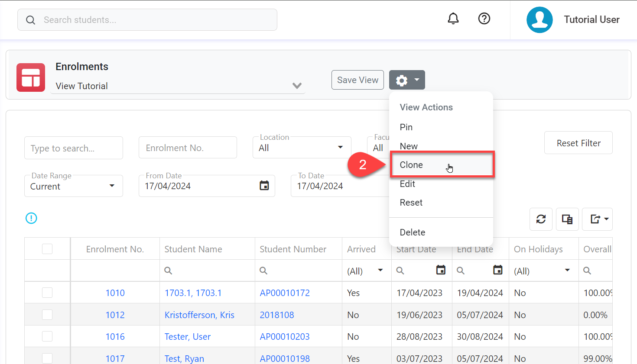
Task: Click the Enrolment No. filter field
Action: tap(188, 148)
